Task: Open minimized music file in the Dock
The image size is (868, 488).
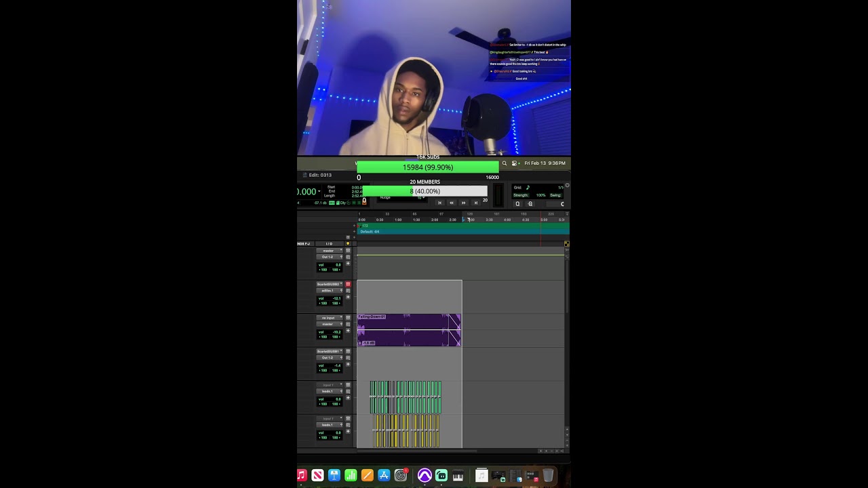Action: (x=481, y=476)
